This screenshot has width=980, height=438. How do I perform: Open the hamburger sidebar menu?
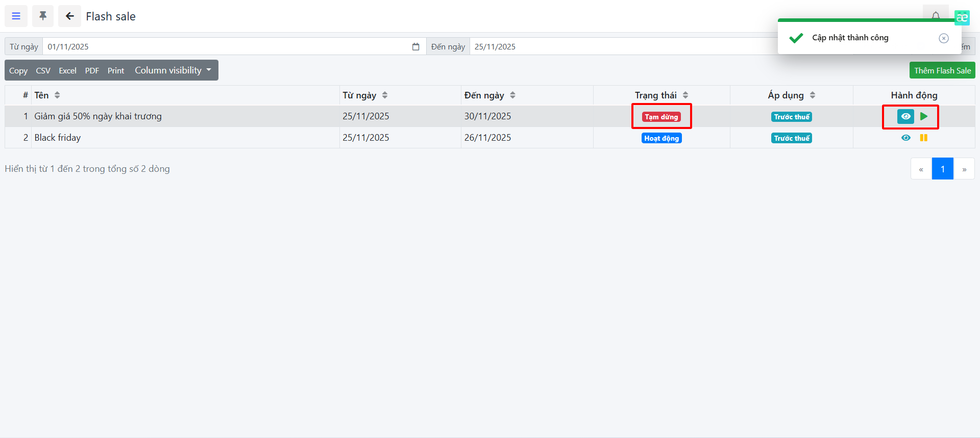pyautogui.click(x=16, y=16)
